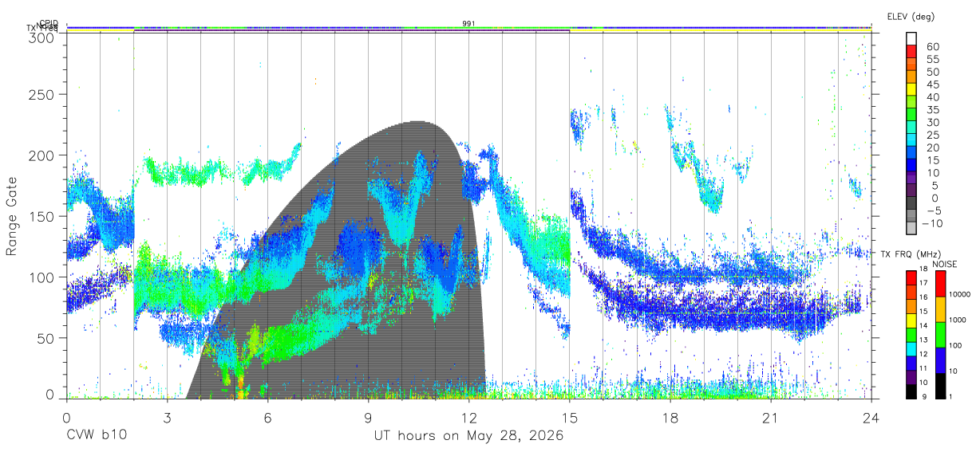Click the "21" hour tick label on x-axis
The width and height of the screenshot is (980, 452).
[771, 418]
